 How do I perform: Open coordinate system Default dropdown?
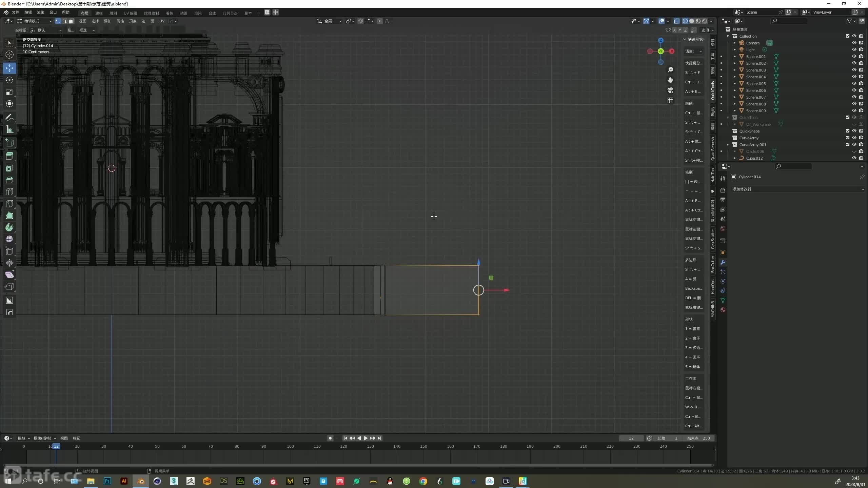point(46,30)
